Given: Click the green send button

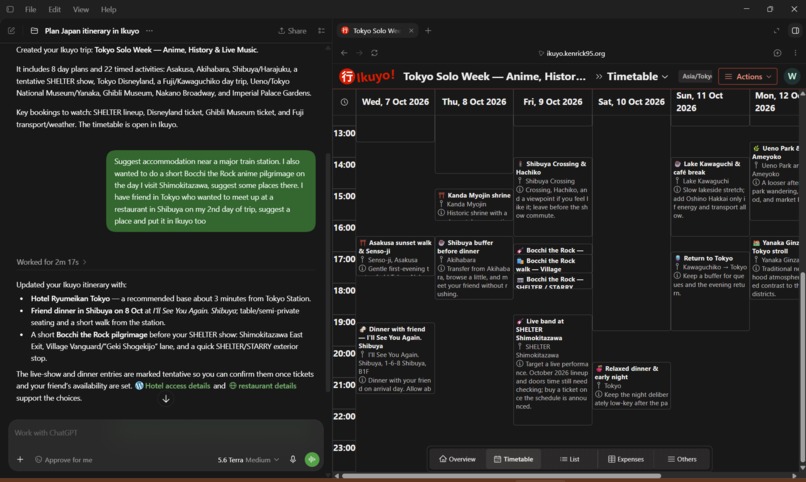Looking at the screenshot, I should (x=312, y=459).
